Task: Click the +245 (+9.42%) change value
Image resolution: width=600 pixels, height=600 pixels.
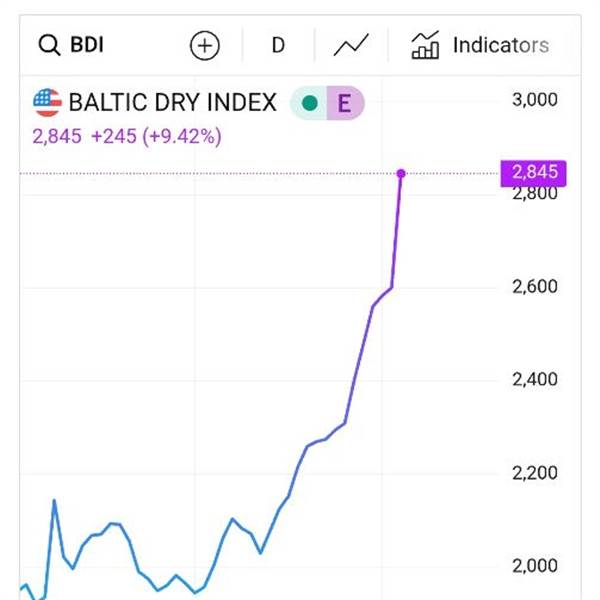Action: click(x=156, y=136)
